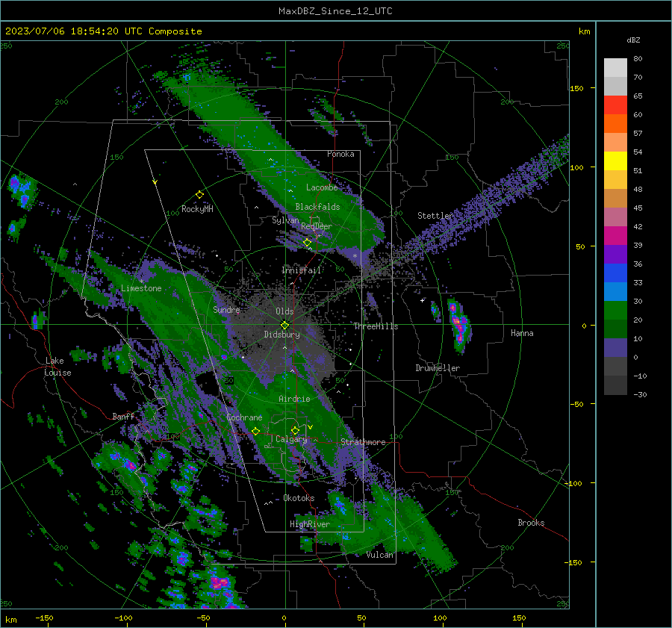Click the yellow diamond marker below RedDeer
This screenshot has width=672, height=628.
tap(308, 243)
